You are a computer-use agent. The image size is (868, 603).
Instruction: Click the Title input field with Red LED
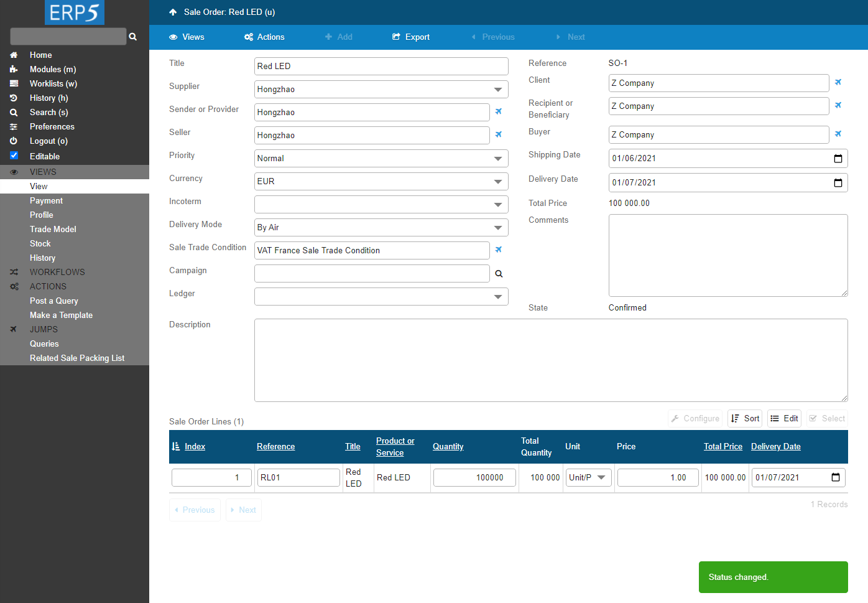click(381, 66)
